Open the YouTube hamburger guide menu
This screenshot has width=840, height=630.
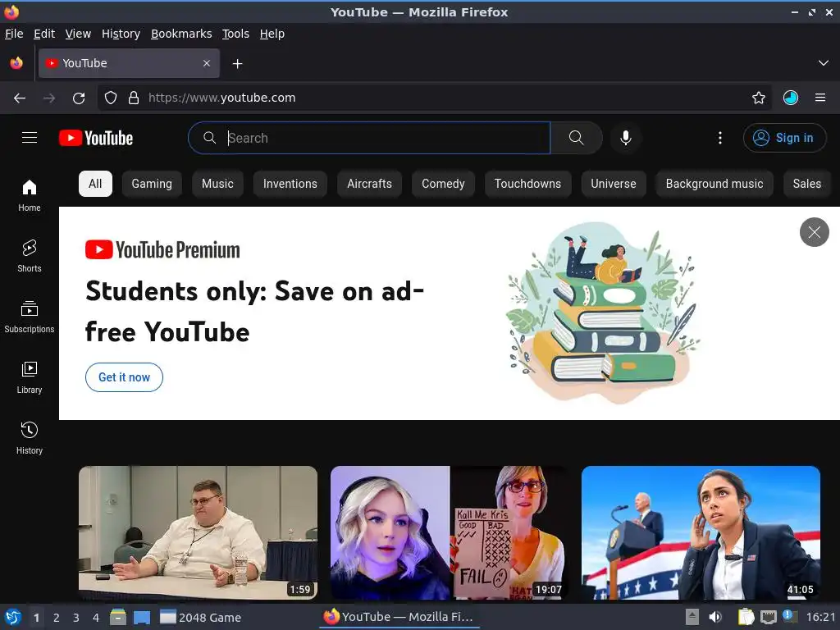(x=30, y=138)
